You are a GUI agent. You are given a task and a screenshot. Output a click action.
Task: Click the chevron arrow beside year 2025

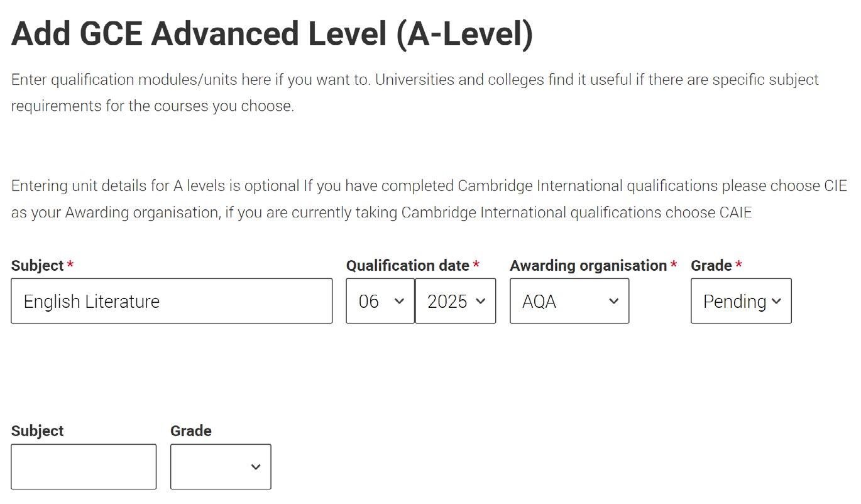(481, 301)
